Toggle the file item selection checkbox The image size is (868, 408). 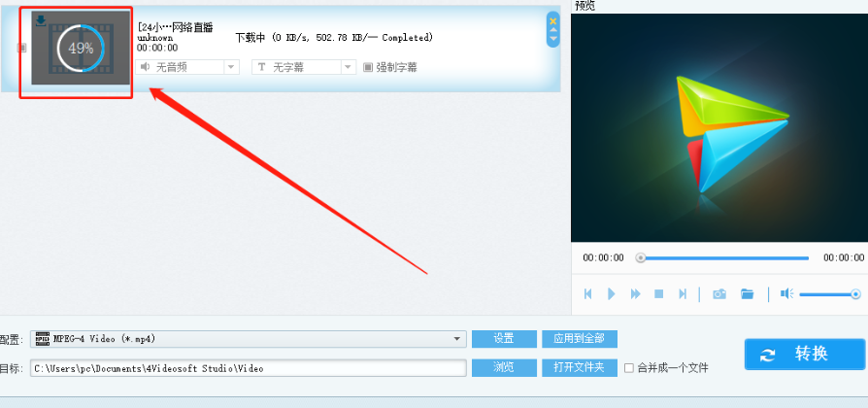point(21,49)
